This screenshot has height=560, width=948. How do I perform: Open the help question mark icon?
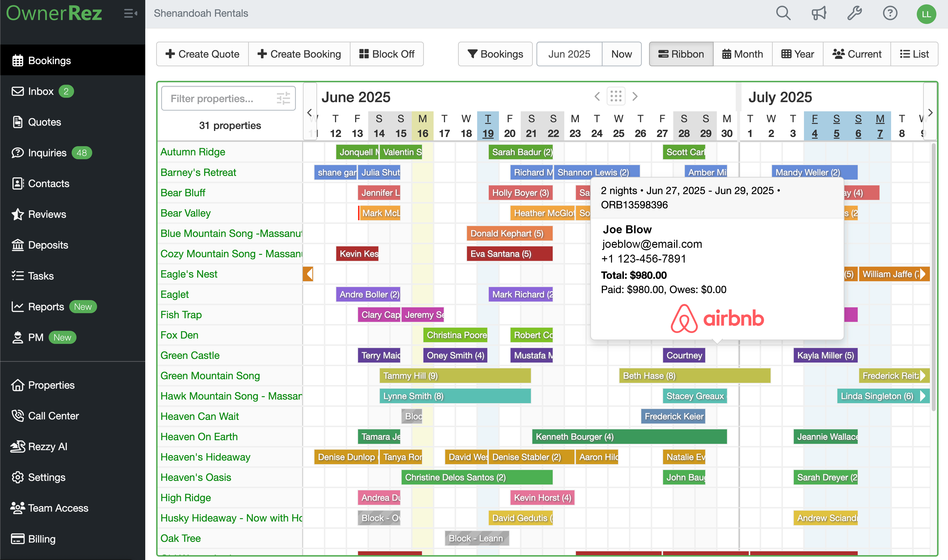click(890, 14)
